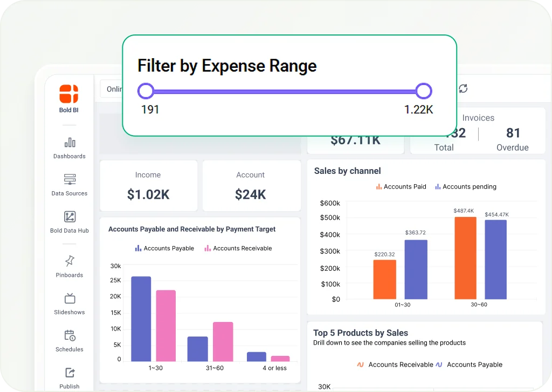Open the Schedules calendar icon
The width and height of the screenshot is (552, 392).
pos(70,335)
